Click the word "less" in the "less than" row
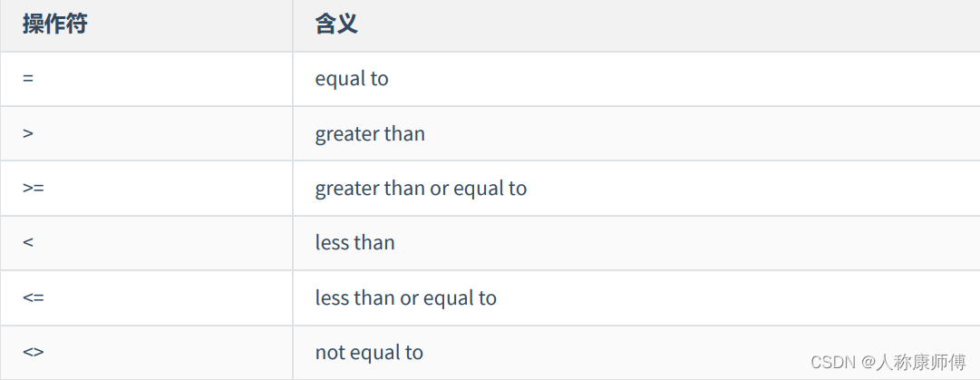Viewport: 980px width, 380px height. click(331, 243)
